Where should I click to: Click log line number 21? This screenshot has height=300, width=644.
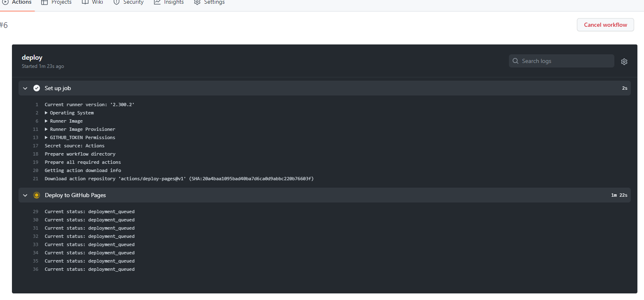tap(35, 179)
